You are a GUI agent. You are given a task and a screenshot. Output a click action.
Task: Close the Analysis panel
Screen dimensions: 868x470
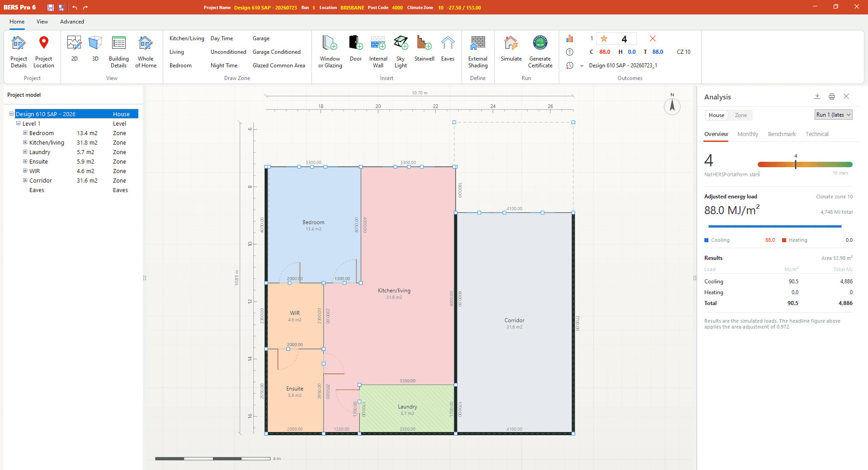846,96
